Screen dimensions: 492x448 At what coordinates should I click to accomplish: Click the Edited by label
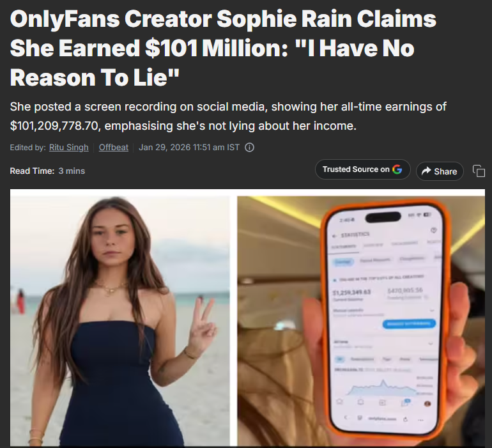click(x=27, y=147)
